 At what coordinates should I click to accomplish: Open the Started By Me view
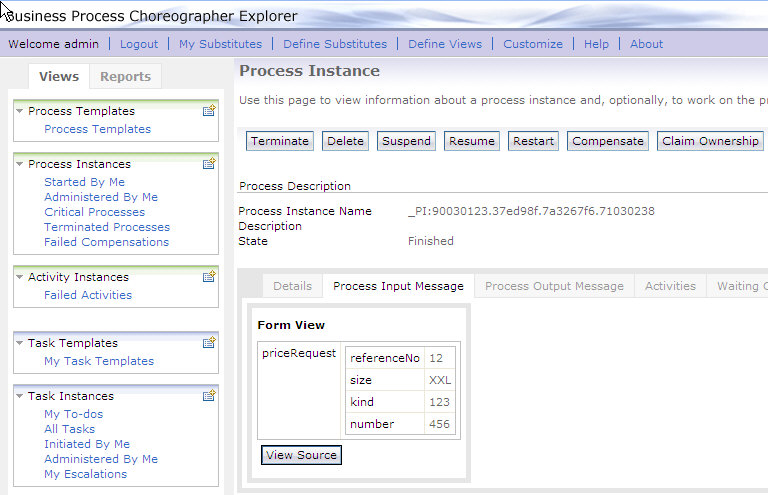84,182
